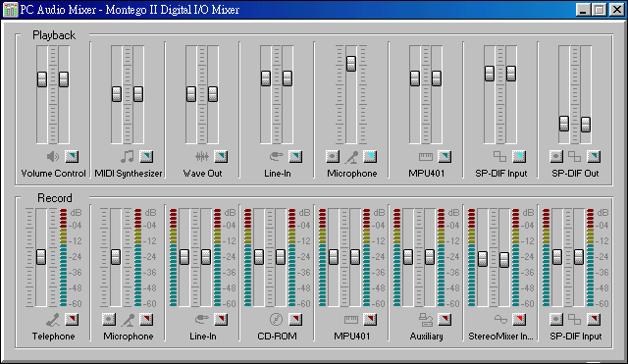Click the CD-ROM disc icon

tap(276, 320)
